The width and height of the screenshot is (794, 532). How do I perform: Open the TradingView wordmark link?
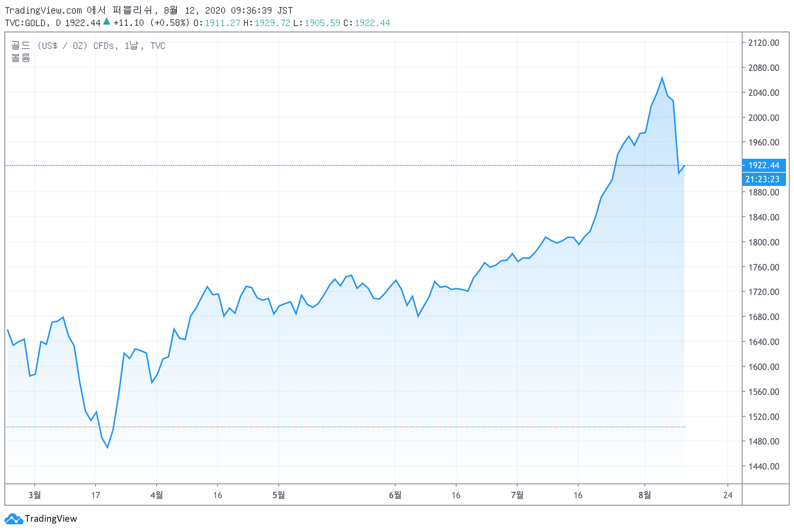click(51, 519)
